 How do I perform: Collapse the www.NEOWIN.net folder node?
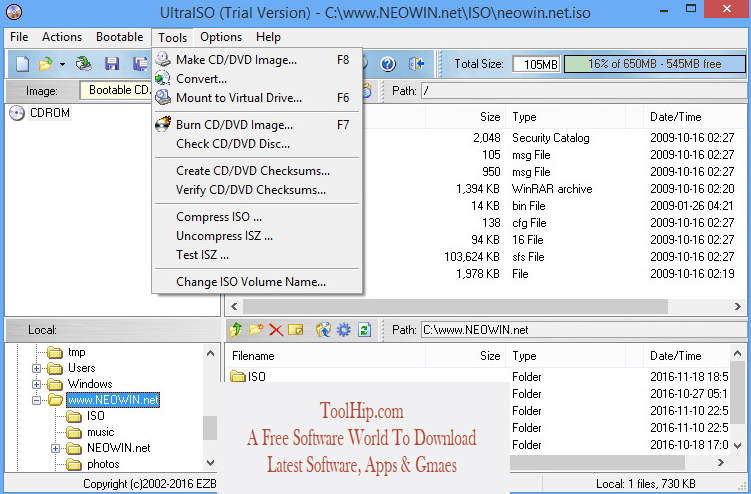click(x=36, y=400)
